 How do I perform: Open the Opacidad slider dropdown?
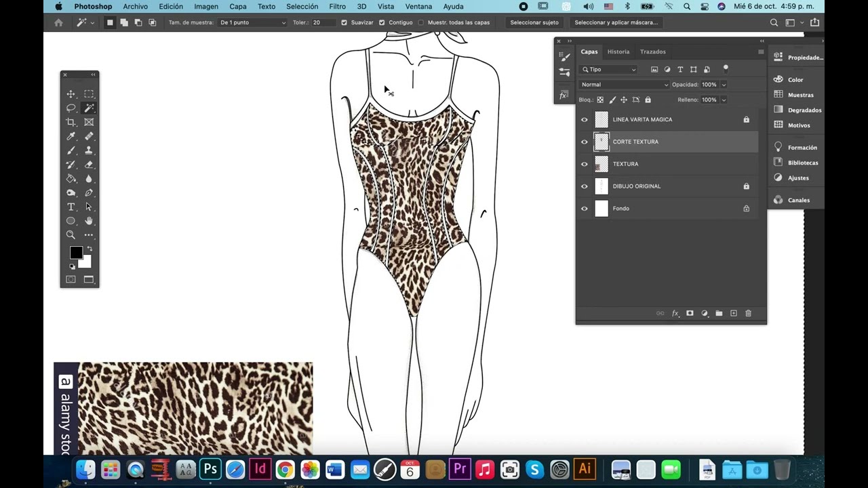coord(724,85)
